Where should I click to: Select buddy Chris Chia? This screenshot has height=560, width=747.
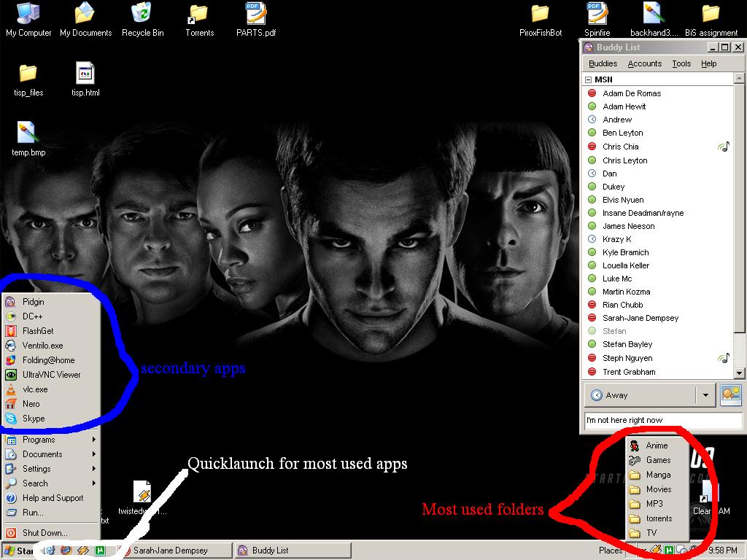click(x=659, y=147)
